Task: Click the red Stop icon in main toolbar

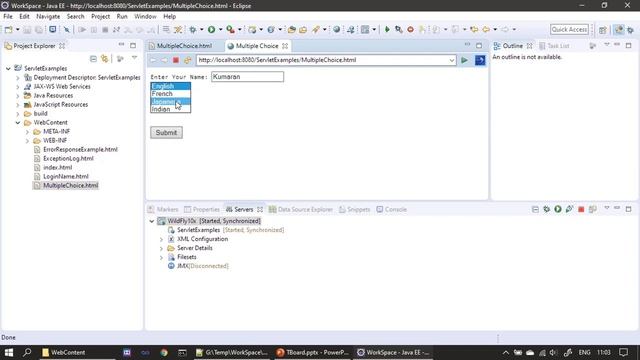Action: 411,29
